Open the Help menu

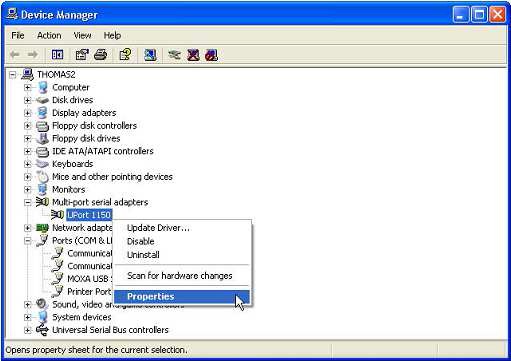pos(112,35)
